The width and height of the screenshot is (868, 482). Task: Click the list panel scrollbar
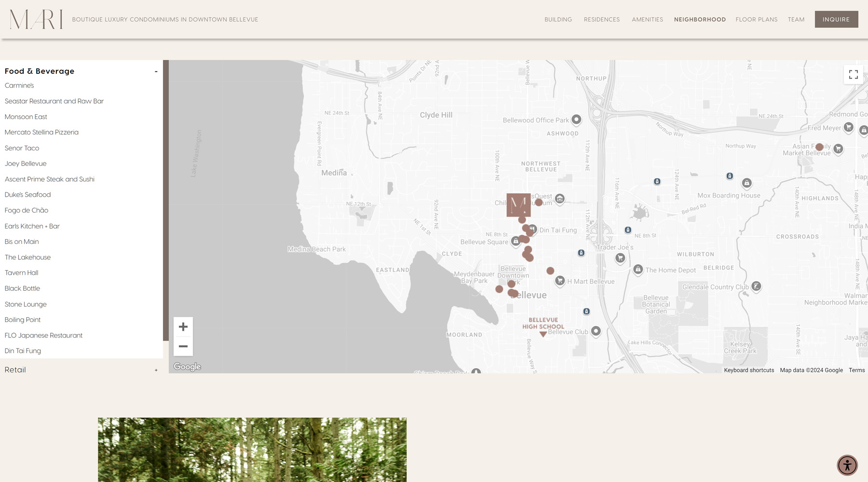click(x=166, y=200)
